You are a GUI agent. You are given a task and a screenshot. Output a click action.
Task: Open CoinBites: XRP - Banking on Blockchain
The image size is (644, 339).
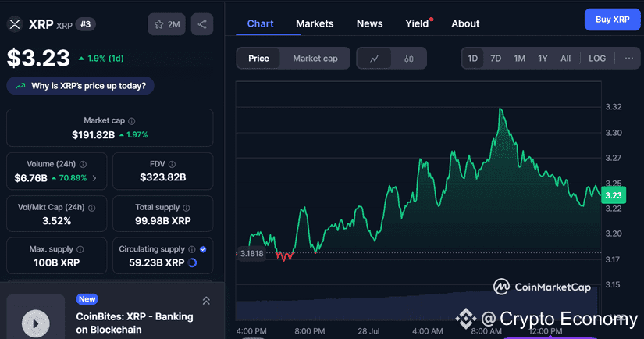[x=134, y=323]
